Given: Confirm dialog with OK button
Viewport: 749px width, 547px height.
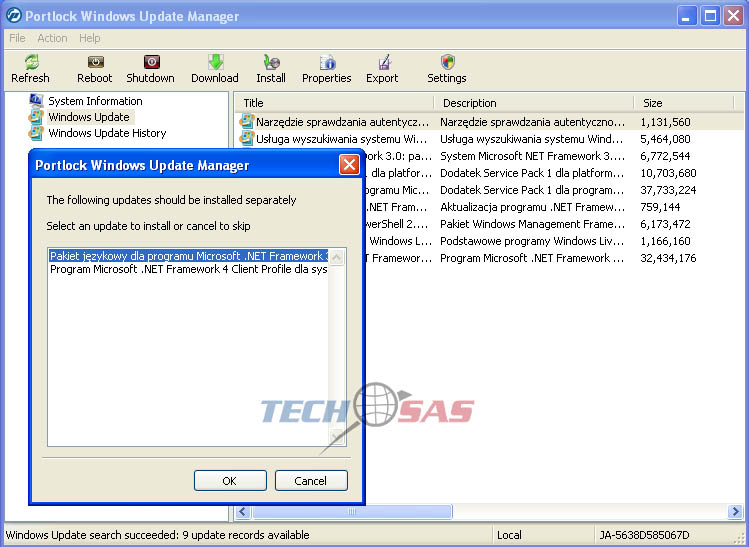Looking at the screenshot, I should pos(230,481).
